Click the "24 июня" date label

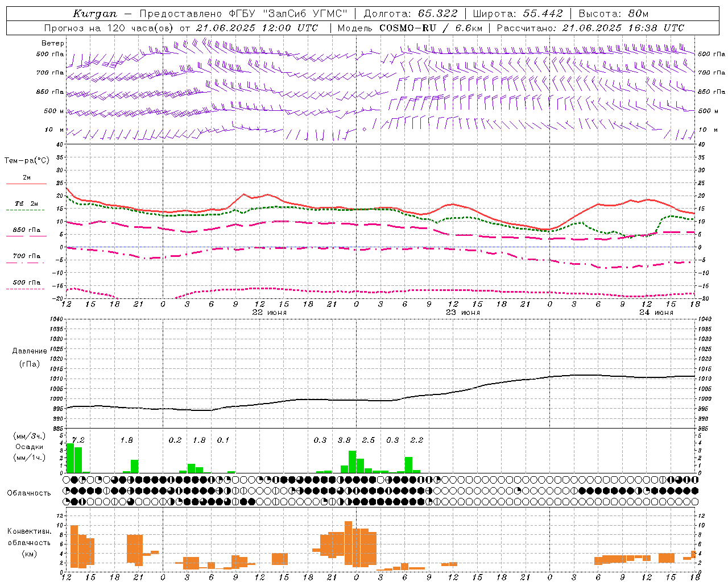click(x=656, y=313)
